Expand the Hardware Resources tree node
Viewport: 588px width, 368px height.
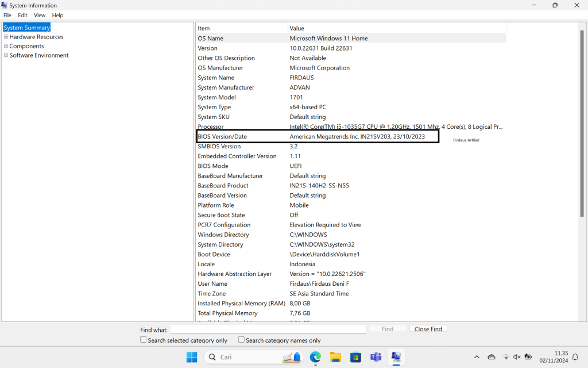pos(6,37)
